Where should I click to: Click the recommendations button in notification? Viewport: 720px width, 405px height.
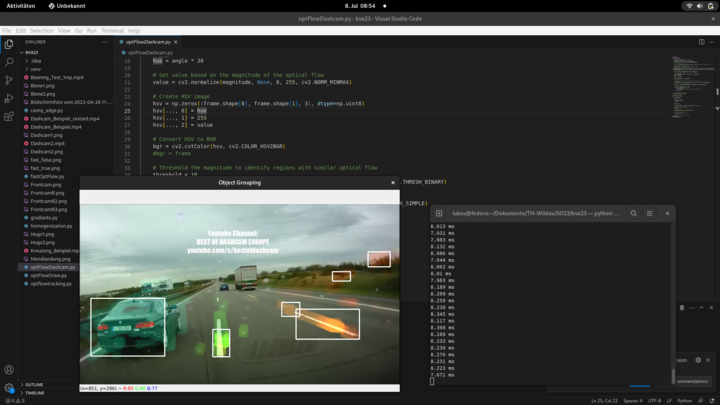click(x=692, y=381)
